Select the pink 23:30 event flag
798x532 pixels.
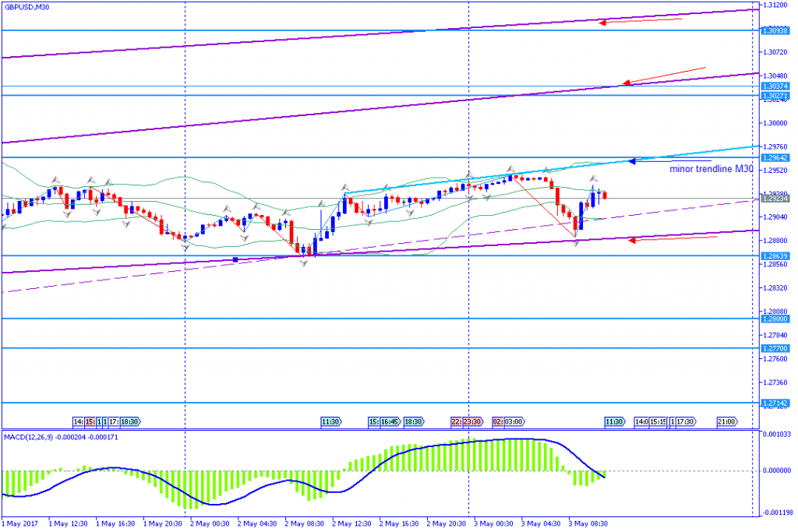point(473,421)
